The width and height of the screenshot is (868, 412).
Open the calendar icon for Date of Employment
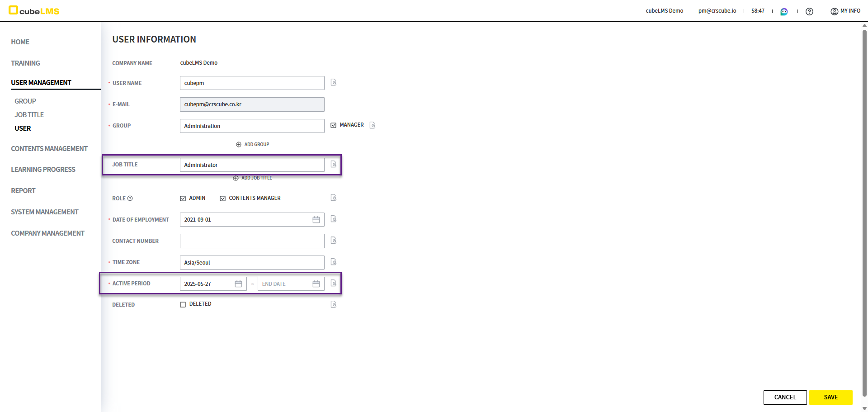point(316,219)
